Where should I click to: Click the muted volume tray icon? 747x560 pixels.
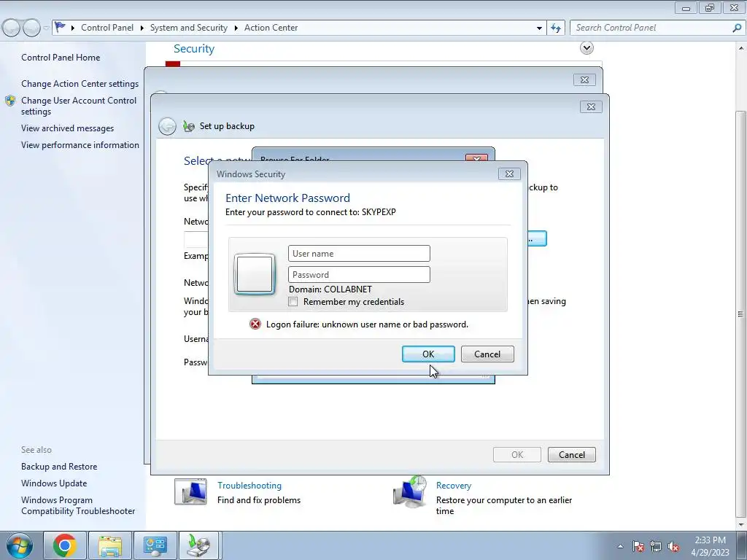click(x=673, y=546)
